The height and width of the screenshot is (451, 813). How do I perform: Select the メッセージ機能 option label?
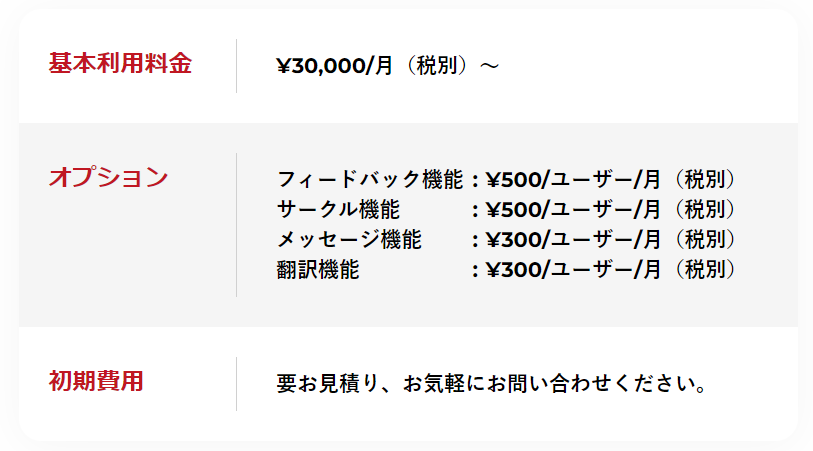[x=349, y=240]
